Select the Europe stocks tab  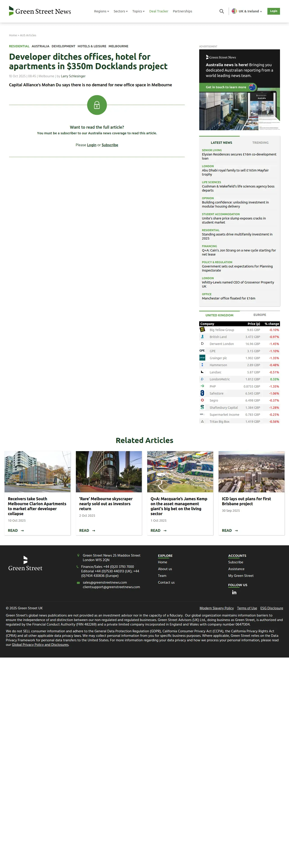(x=260, y=315)
